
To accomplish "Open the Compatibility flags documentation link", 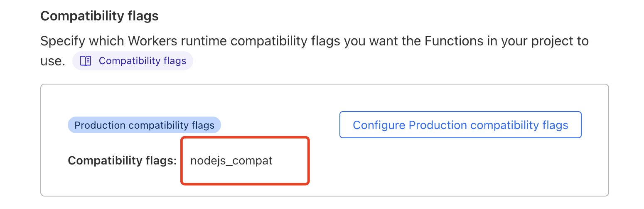I will pos(142,61).
